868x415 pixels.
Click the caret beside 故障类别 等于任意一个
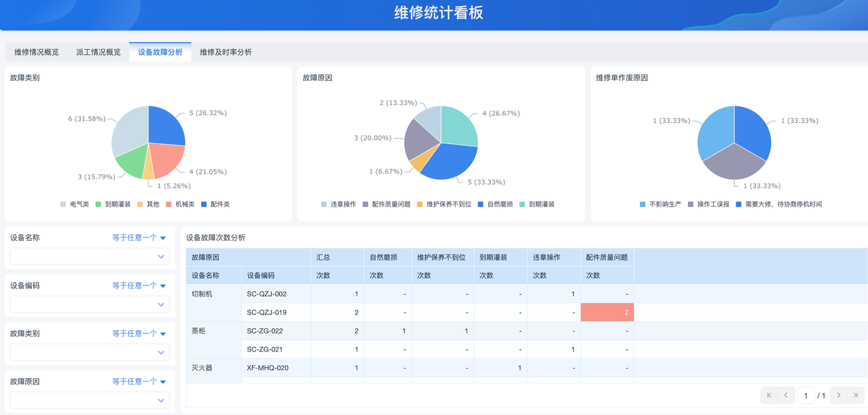(x=163, y=334)
